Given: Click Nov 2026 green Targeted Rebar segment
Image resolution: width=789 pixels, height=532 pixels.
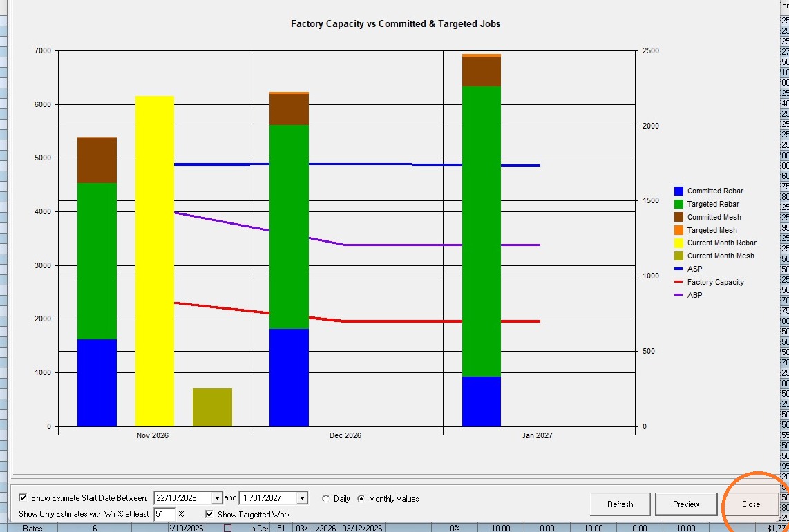Looking at the screenshot, I should [97, 260].
